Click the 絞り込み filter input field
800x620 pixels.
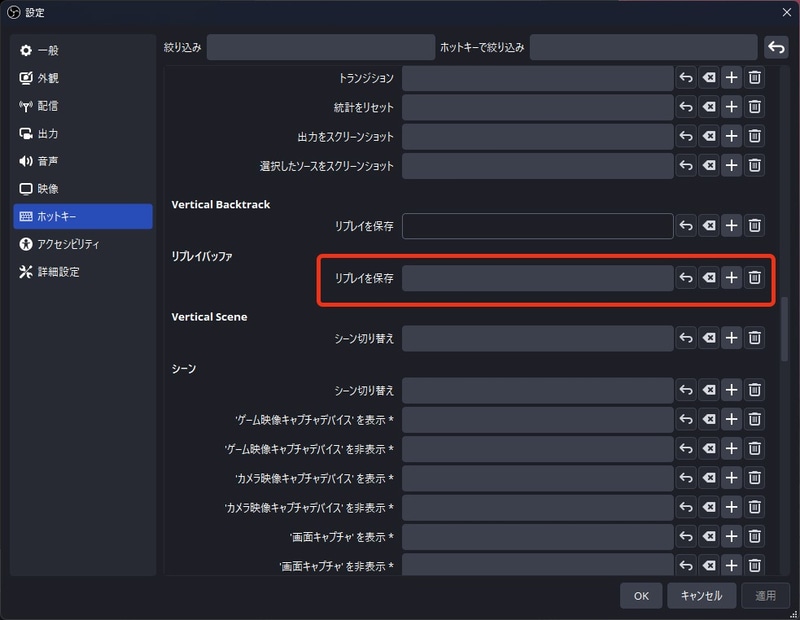(x=320, y=46)
